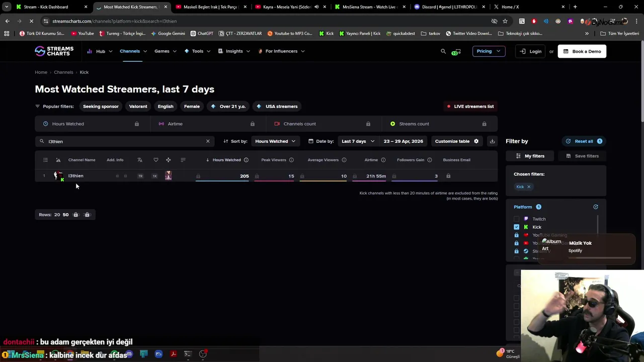Open the ChatGPT bookmark
This screenshot has height=362, width=644.
point(202,34)
